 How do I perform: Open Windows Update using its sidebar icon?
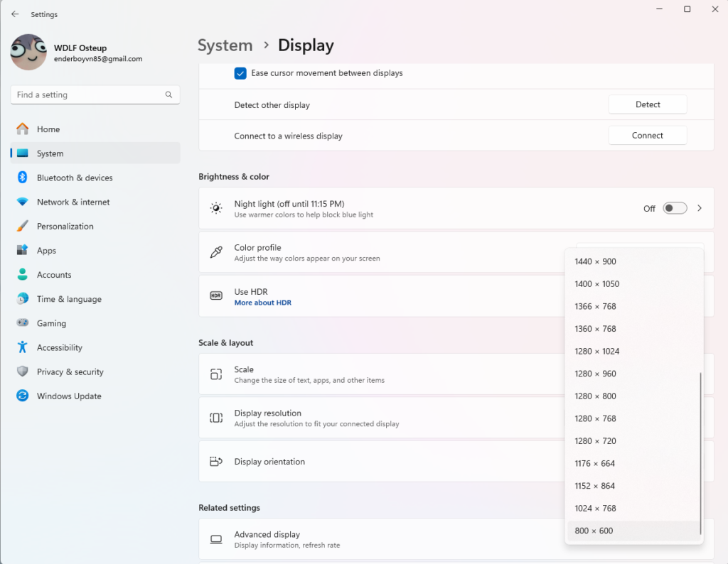(x=22, y=396)
